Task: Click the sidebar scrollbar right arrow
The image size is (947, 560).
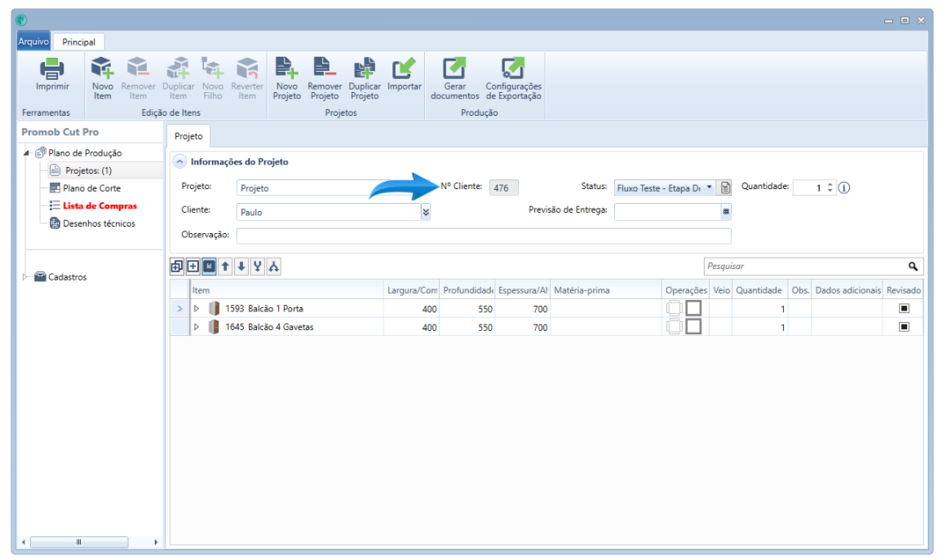Action: pyautogui.click(x=156, y=542)
